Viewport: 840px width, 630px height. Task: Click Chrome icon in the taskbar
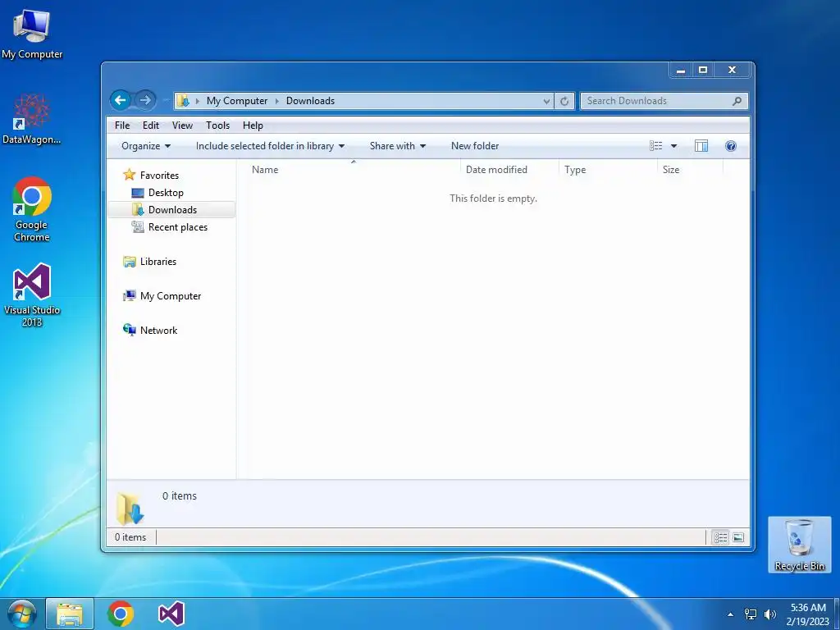point(121,614)
